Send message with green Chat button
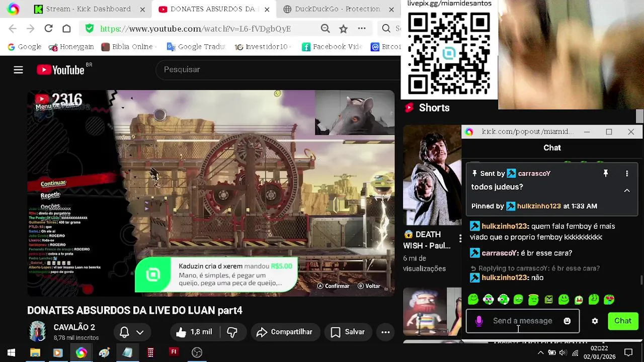Image resolution: width=644 pixels, height=362 pixels. [x=622, y=321]
